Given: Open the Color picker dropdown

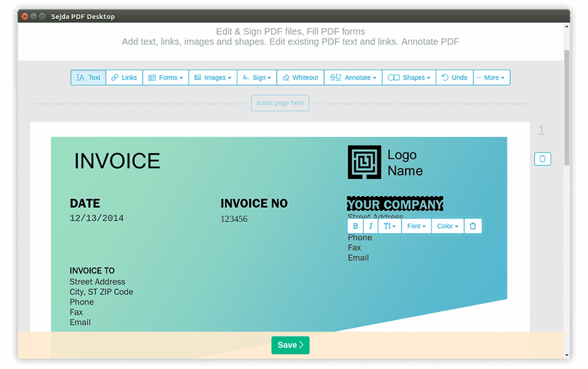Looking at the screenshot, I should [x=447, y=226].
